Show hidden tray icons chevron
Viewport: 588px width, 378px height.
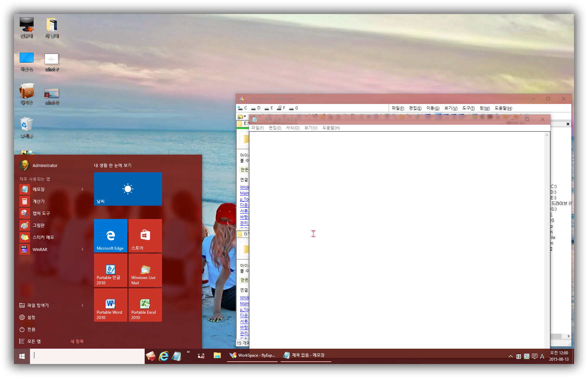[511, 356]
